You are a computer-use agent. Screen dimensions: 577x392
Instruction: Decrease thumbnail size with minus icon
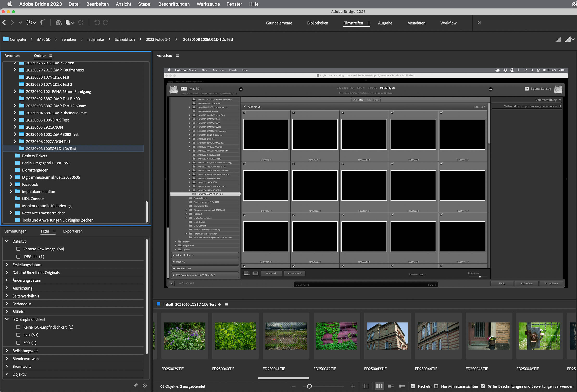click(294, 386)
